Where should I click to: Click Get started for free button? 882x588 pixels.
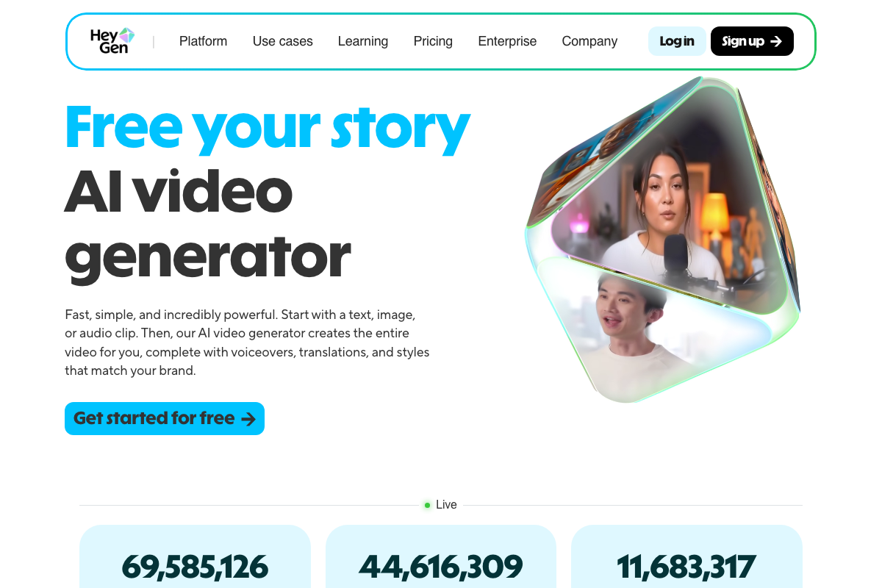pyautogui.click(x=165, y=418)
